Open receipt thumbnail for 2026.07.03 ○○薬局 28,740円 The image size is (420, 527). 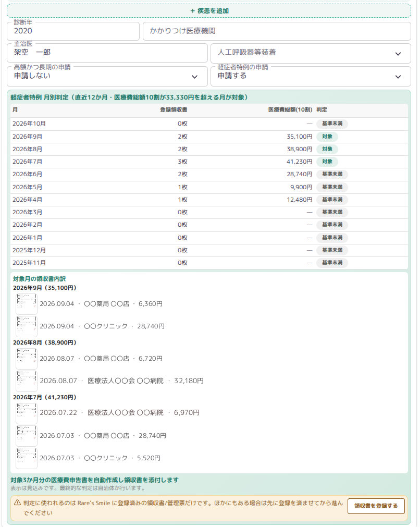[x=27, y=436]
